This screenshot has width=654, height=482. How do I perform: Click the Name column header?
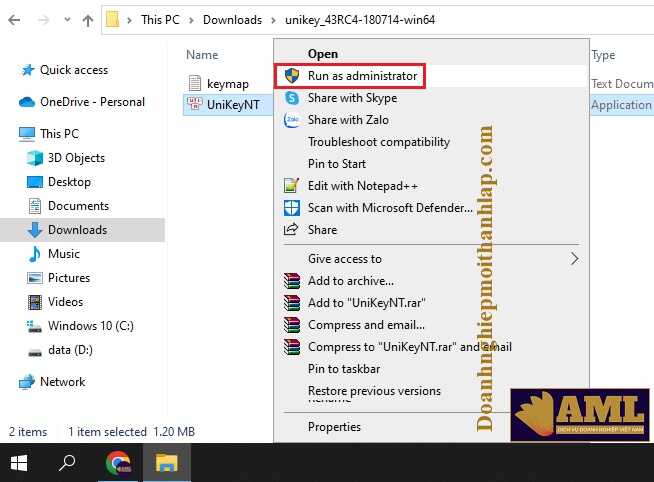(202, 55)
